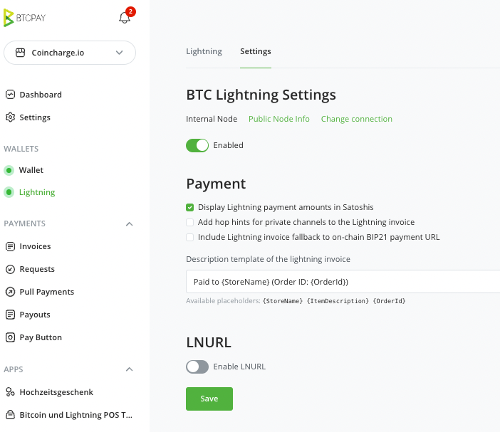Screen dimensions: 500x432
Task: Click the invoice description template field
Action: [x=343, y=282]
